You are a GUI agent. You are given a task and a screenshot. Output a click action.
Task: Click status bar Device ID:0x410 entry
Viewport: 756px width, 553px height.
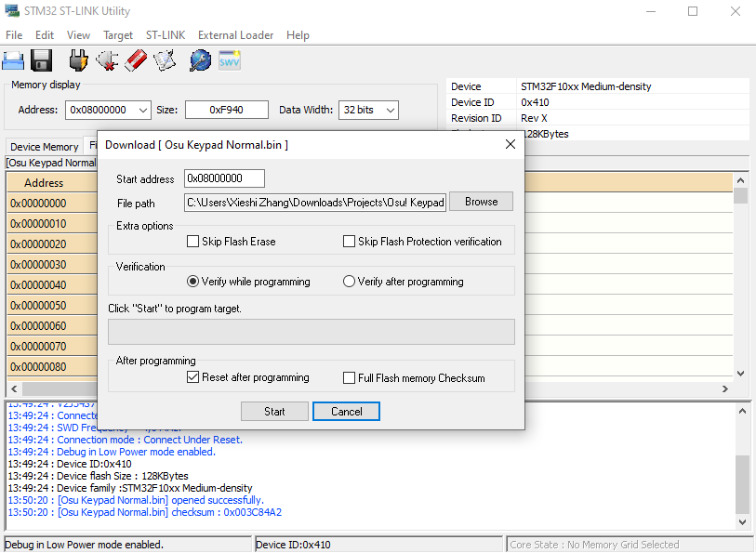(378, 545)
